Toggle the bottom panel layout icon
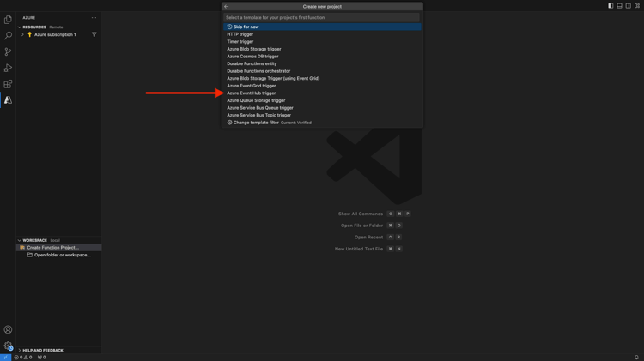The height and width of the screenshot is (361, 644). [619, 6]
